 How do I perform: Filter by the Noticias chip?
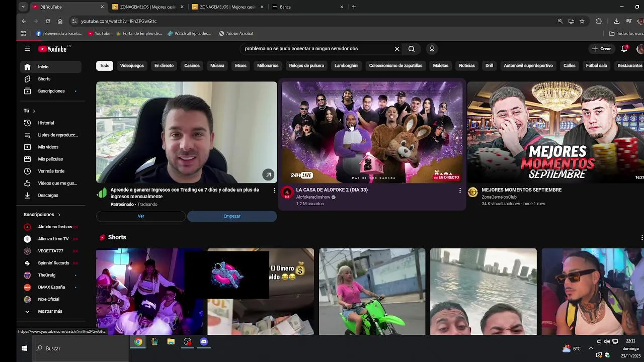pos(467,66)
